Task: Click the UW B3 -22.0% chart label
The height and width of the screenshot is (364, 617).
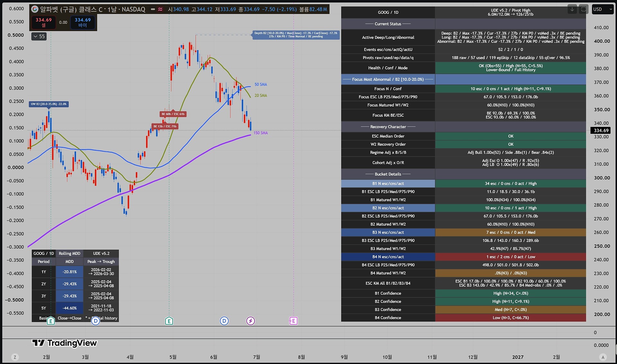Action: 49,104
